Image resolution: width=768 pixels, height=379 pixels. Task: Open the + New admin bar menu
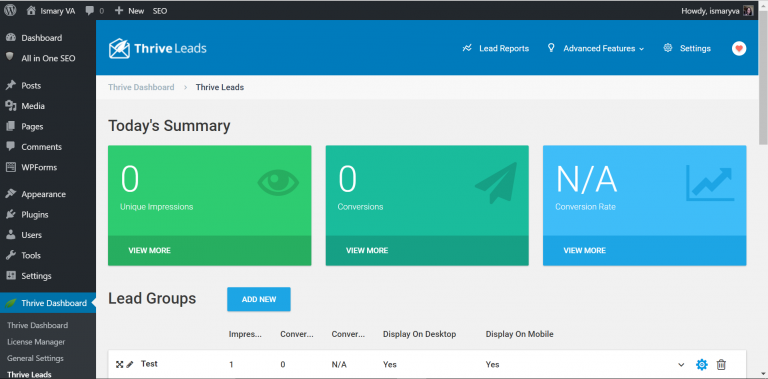[x=129, y=11]
